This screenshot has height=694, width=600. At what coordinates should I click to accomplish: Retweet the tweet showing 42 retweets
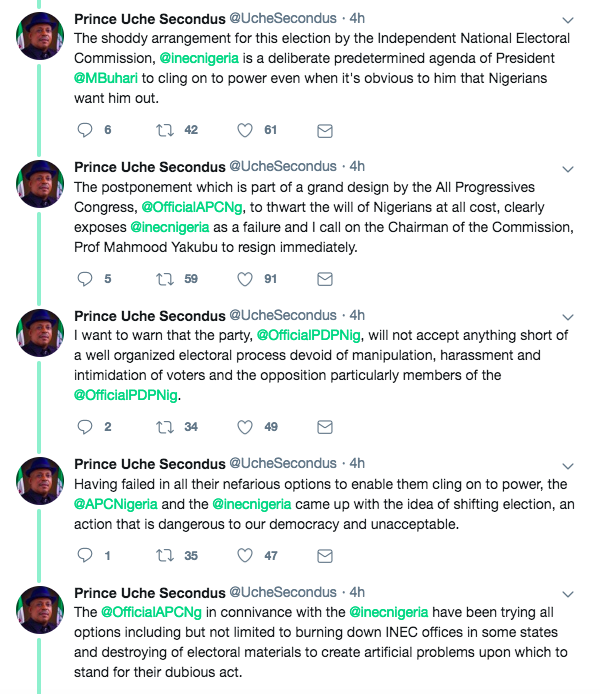tap(165, 130)
